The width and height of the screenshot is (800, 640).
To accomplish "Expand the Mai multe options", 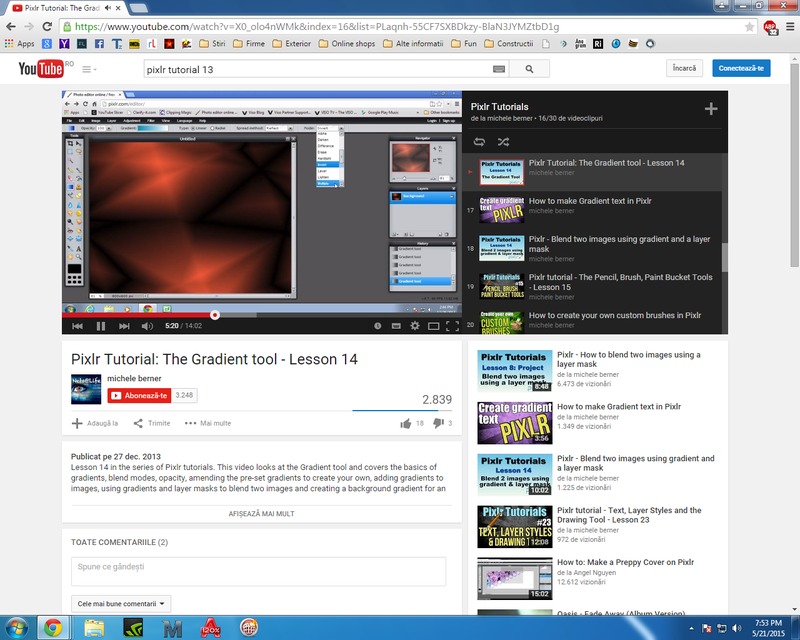I will tap(208, 423).
